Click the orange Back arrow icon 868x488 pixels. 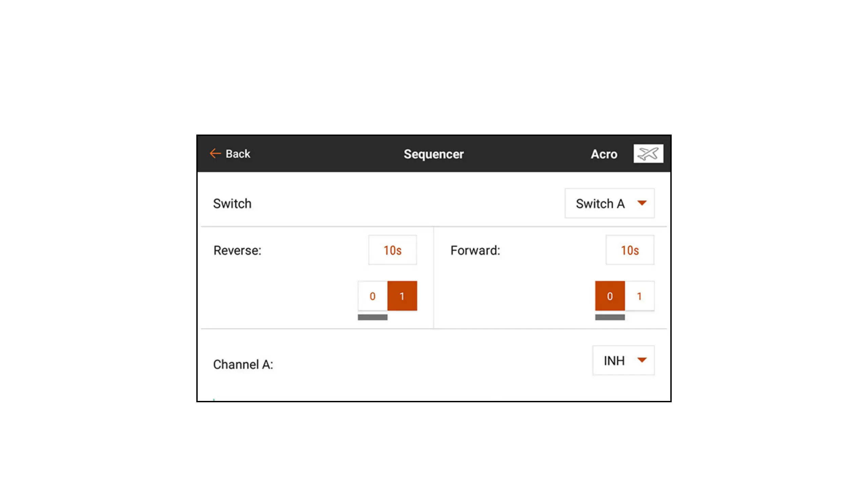(215, 154)
